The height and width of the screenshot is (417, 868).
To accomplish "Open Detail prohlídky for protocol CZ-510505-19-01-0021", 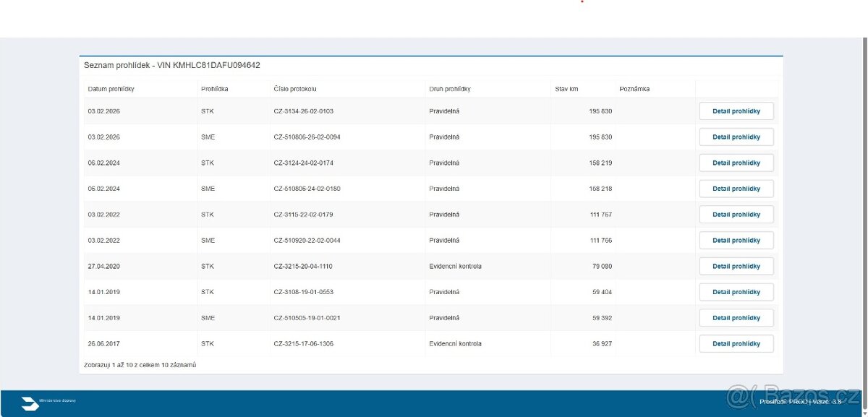I will pos(736,318).
